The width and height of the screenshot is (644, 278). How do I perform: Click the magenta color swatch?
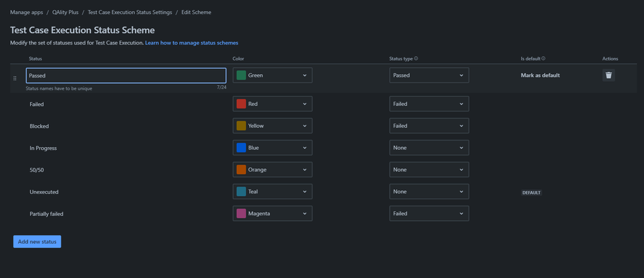tap(241, 213)
